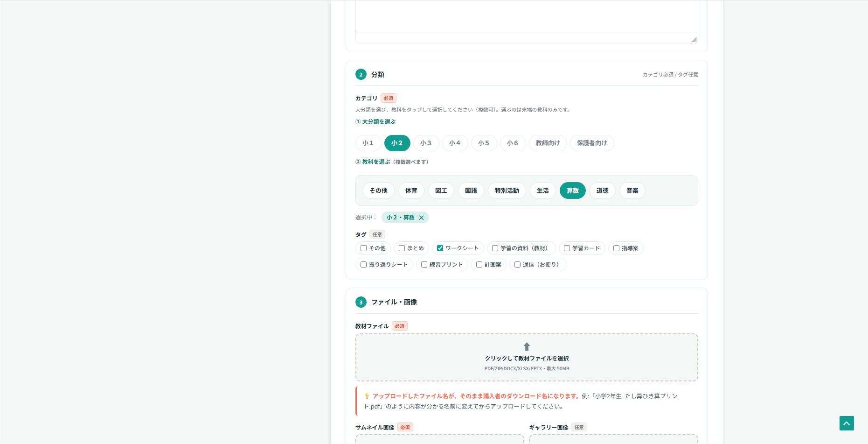Viewport: 868px width, 444px height.
Task: Click the upload arrow icon
Action: [x=527, y=346]
